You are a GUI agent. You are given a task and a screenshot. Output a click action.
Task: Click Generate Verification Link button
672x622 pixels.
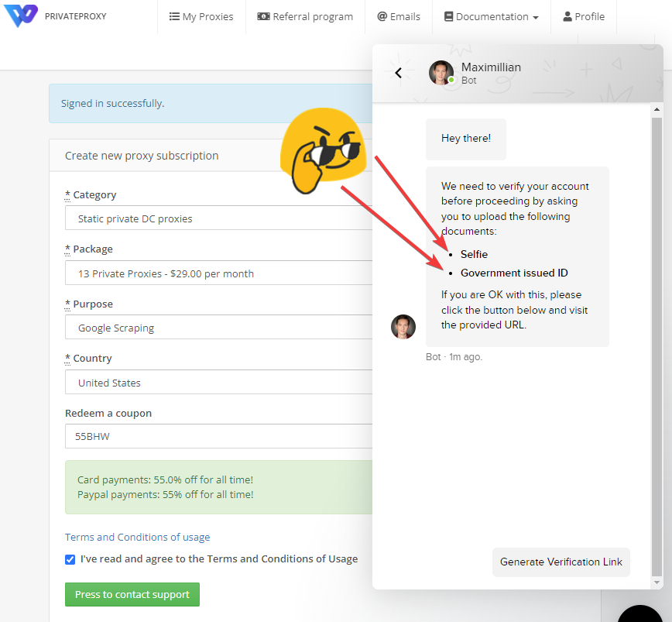click(x=561, y=562)
